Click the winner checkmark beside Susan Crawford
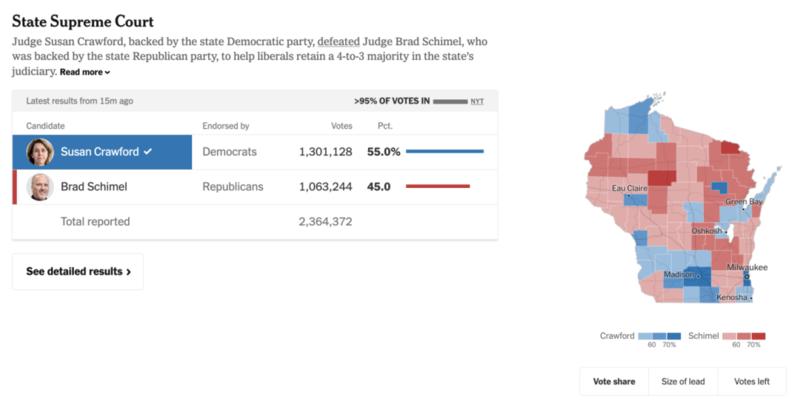The height and width of the screenshot is (419, 800). [148, 152]
